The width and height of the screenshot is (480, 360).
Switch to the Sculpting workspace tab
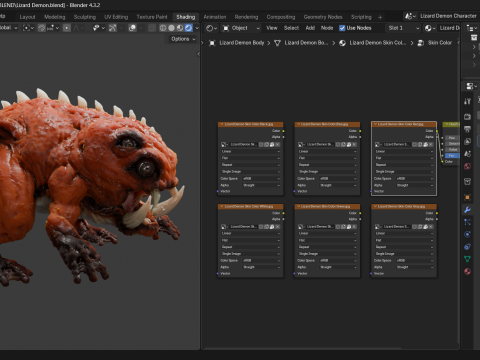pyautogui.click(x=85, y=17)
